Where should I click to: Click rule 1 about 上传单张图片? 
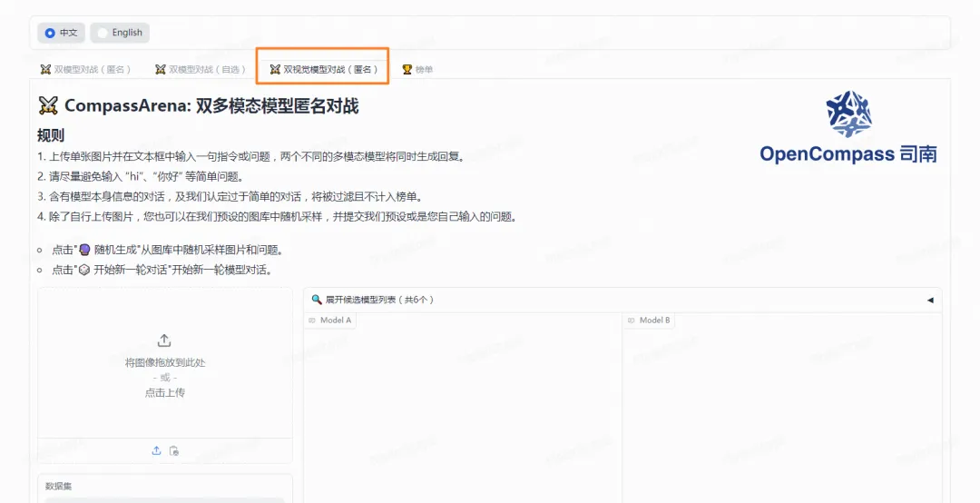tap(251, 156)
